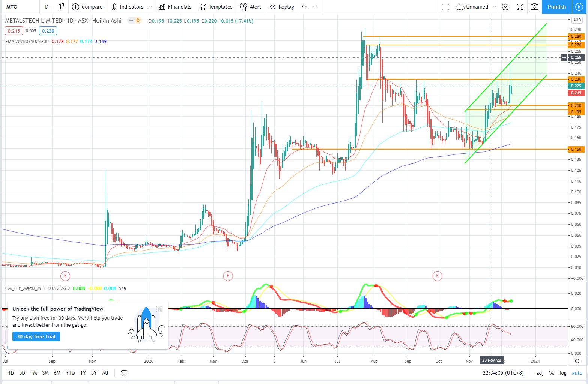Open time axis settings gear
Viewport: 588px width, 384px height.
[577, 361]
